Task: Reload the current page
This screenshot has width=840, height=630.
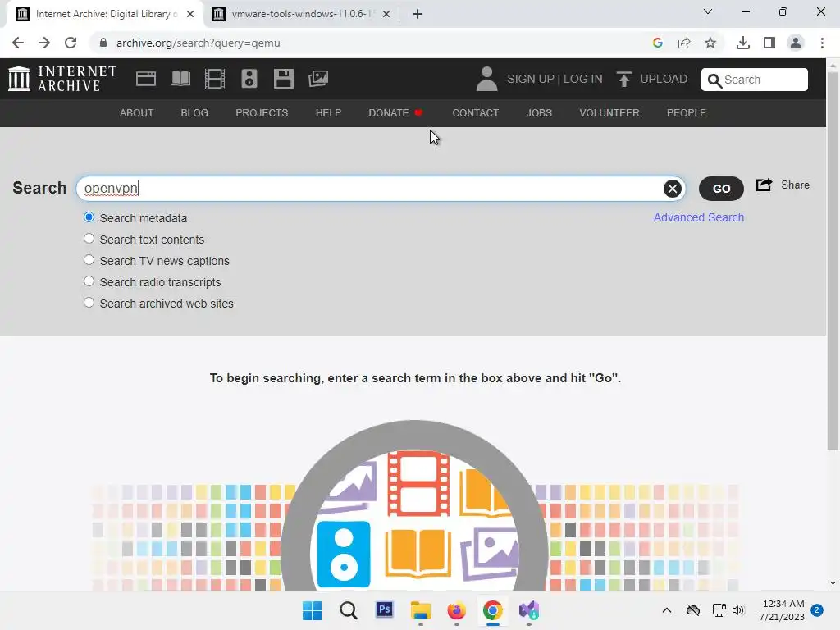Action: pos(71,43)
